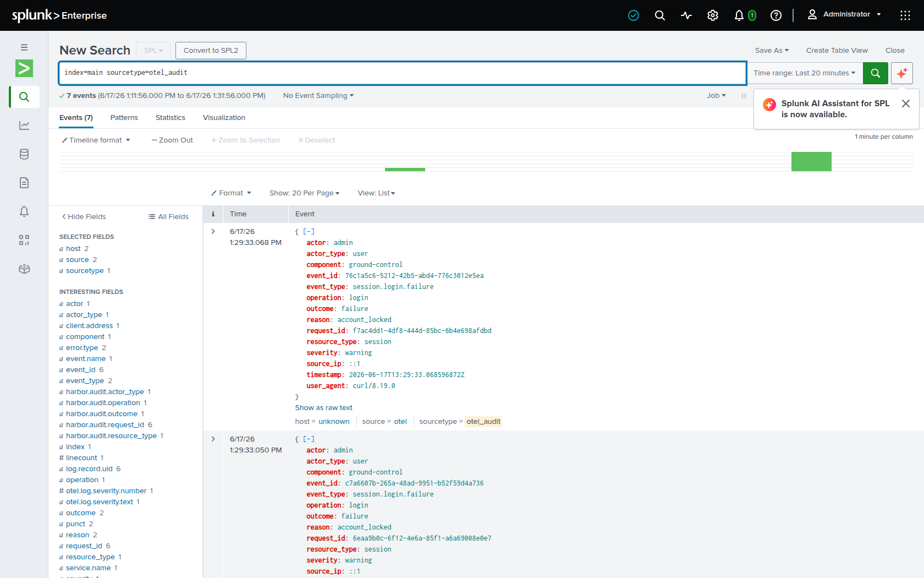Open the harbor.audit.request_id field
This screenshot has width=924, height=578.
(105, 425)
